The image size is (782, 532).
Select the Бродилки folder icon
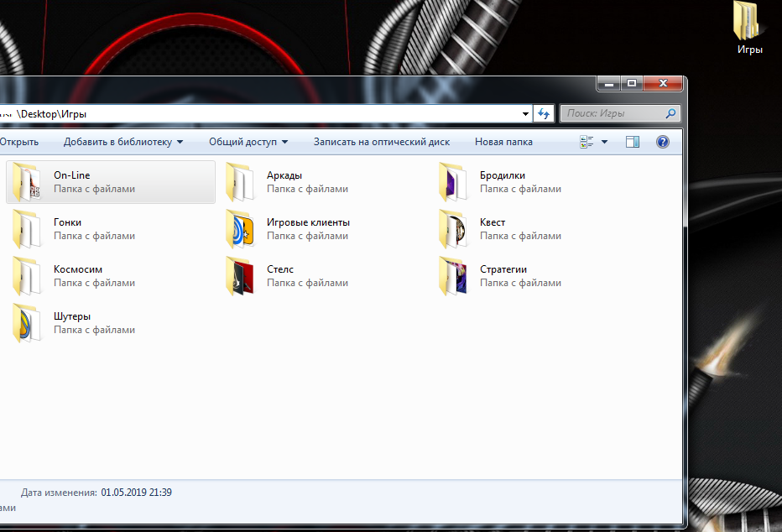(x=453, y=182)
